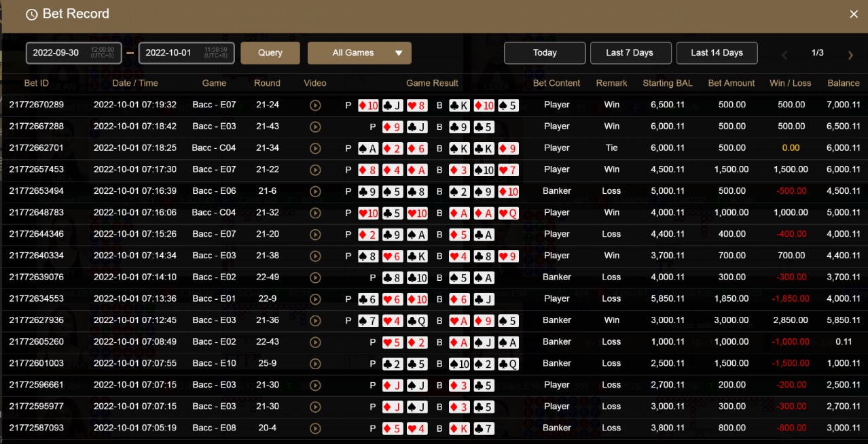
Task: Play video for bet 21772627936
Action: [x=314, y=320]
